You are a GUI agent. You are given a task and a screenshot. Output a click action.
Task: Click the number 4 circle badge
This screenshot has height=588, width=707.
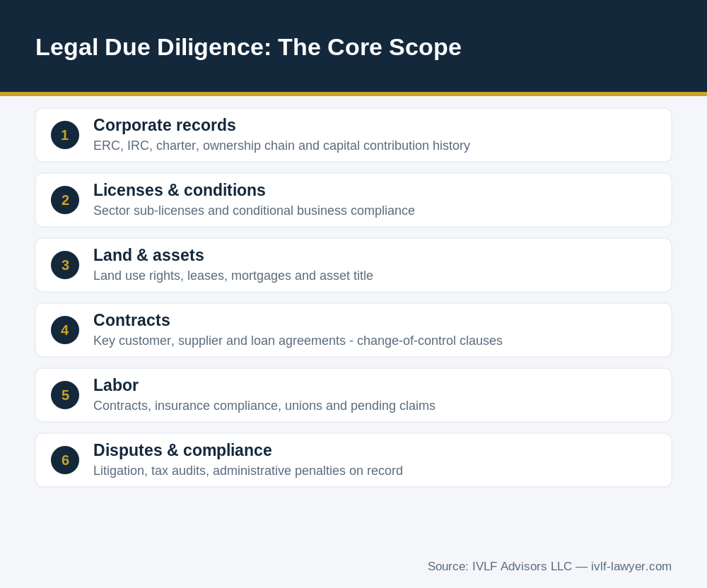pos(65,330)
